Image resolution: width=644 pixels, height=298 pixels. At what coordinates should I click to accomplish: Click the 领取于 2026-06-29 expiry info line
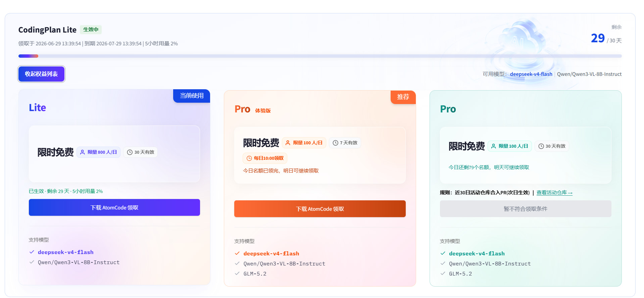[98, 44]
